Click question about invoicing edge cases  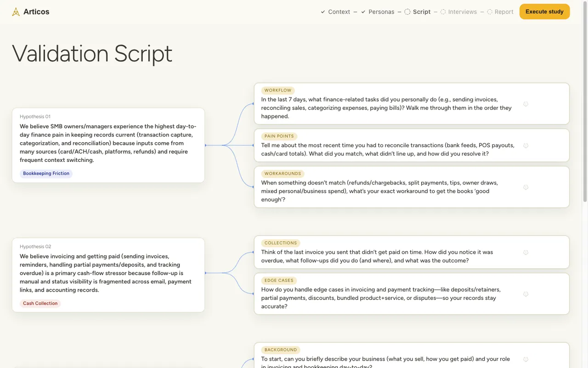point(381,298)
